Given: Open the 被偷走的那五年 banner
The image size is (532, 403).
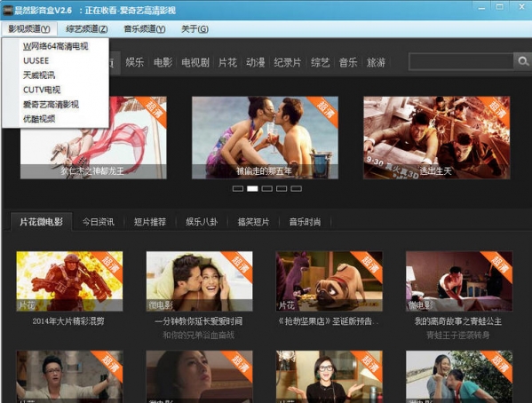Looking at the screenshot, I should tap(265, 138).
